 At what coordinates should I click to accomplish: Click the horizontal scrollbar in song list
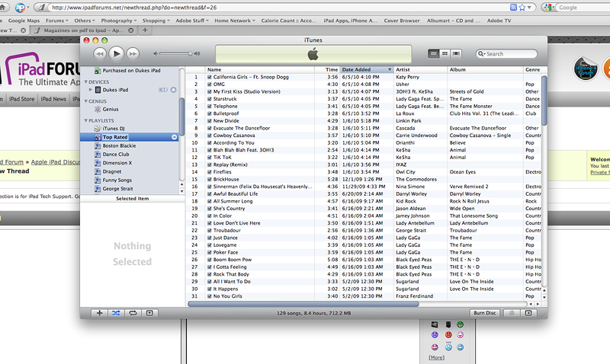tap(303, 304)
